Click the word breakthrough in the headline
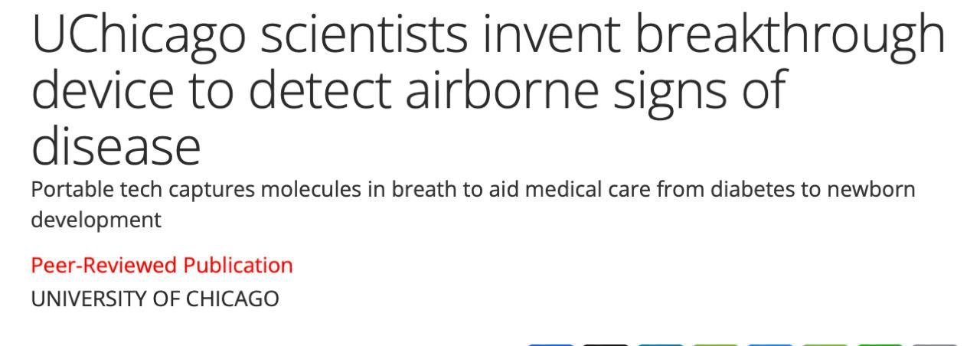Viewport: 980px width, 346px height. click(791, 36)
